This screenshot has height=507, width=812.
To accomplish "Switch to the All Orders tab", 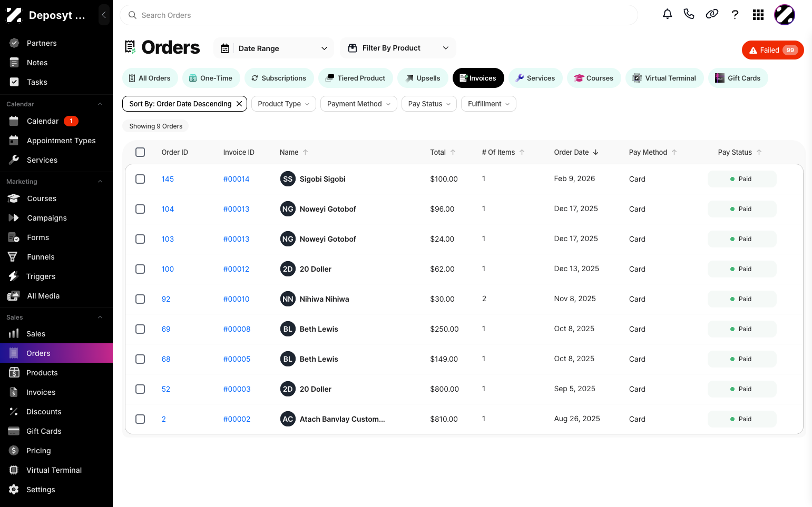I will click(150, 78).
